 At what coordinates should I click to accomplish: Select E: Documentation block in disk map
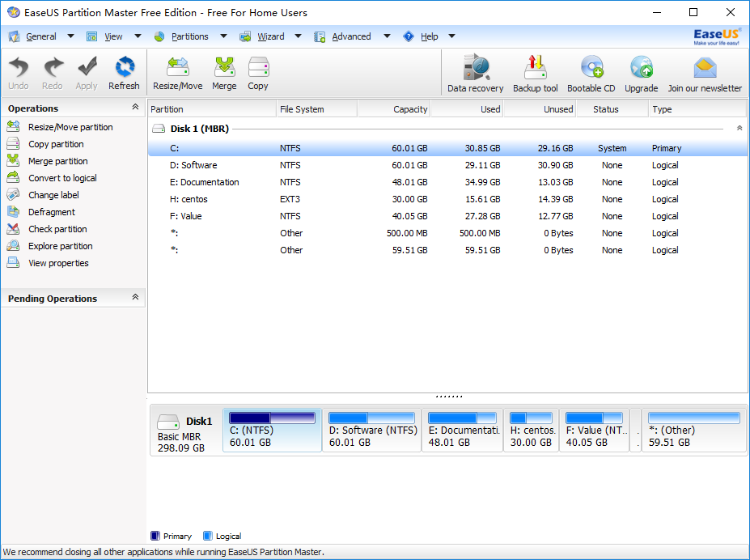463,430
